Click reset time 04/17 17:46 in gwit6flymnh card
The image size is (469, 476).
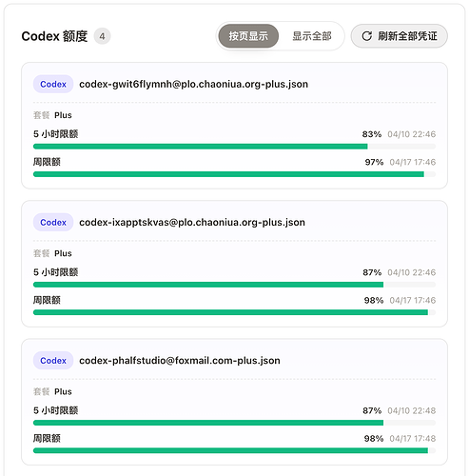pyautogui.click(x=413, y=162)
